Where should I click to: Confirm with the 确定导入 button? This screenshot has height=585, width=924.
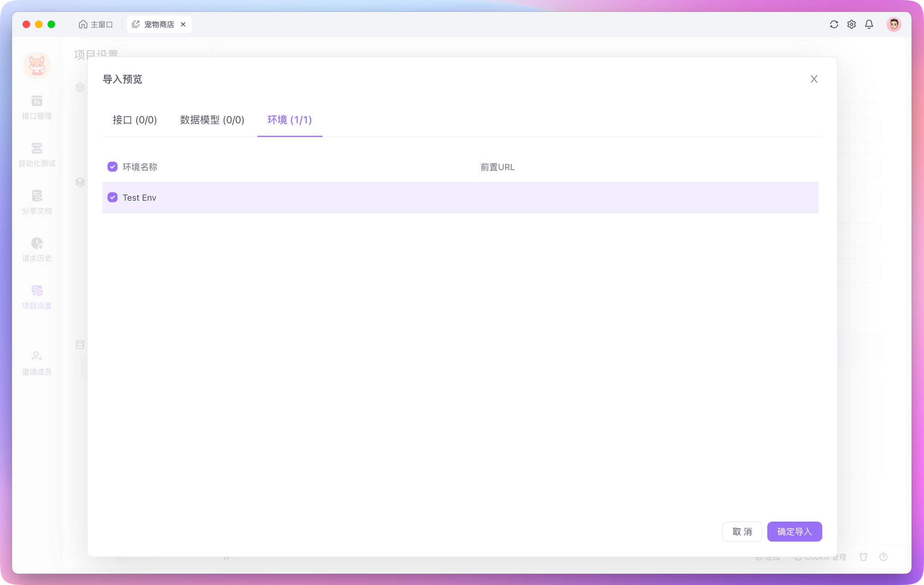(794, 531)
